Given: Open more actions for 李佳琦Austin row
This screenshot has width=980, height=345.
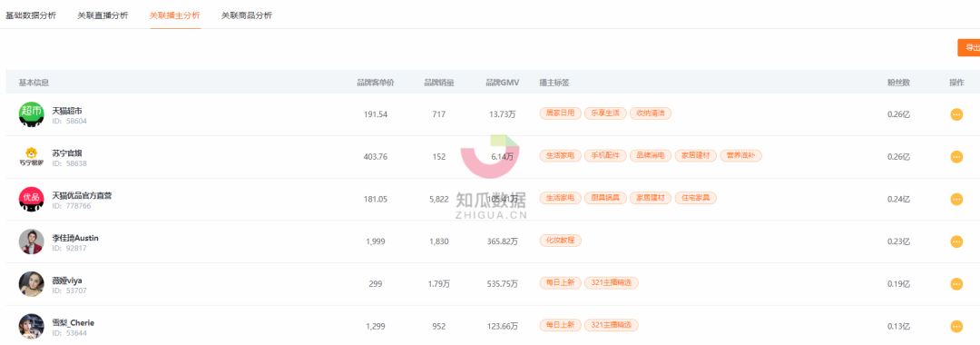Looking at the screenshot, I should [956, 241].
